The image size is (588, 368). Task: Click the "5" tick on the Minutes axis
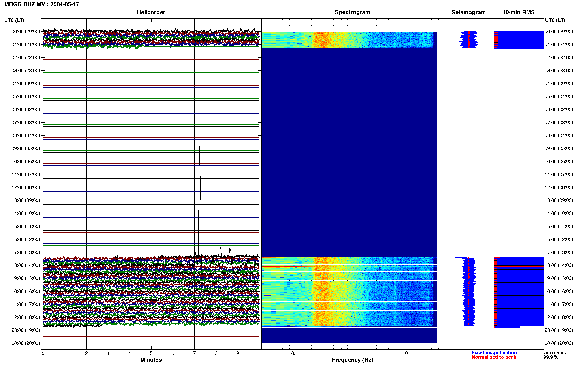pyautogui.click(x=151, y=353)
